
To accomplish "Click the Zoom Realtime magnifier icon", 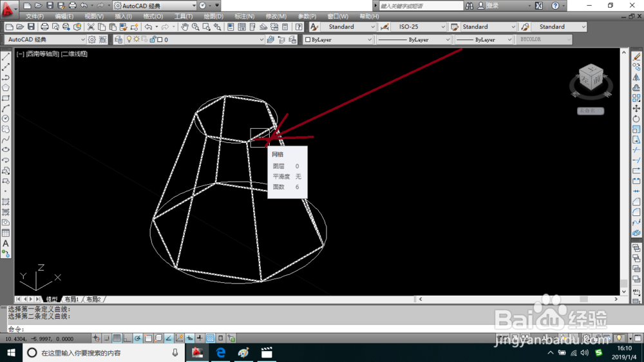I will [196, 27].
